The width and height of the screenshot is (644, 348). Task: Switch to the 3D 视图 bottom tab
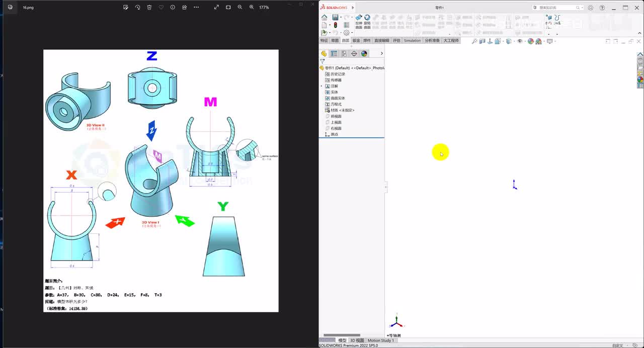click(357, 340)
